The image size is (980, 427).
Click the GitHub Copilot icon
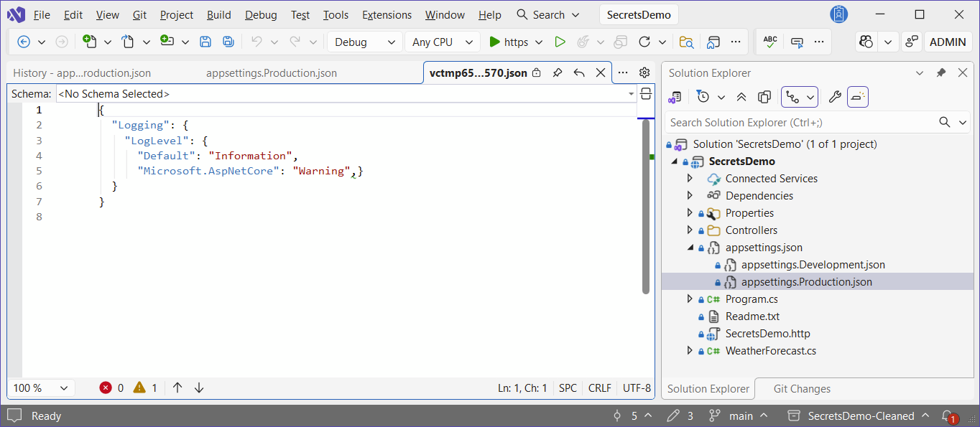866,42
